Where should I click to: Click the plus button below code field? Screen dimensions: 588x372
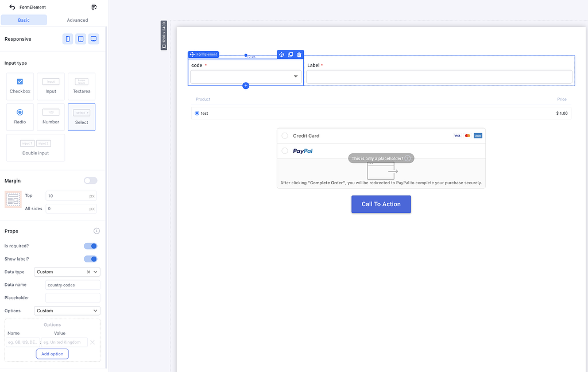pyautogui.click(x=246, y=86)
